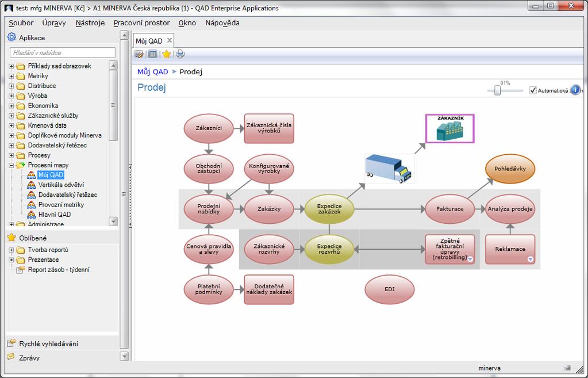Select Vertikála odvětví in the tree
Viewport: 588px width, 378px height.
pyautogui.click(x=61, y=185)
